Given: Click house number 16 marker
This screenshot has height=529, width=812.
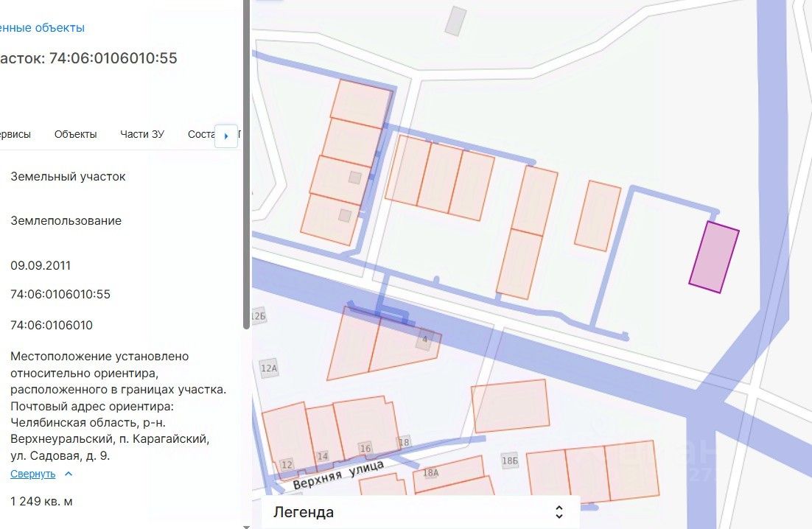Looking at the screenshot, I should click(365, 449).
